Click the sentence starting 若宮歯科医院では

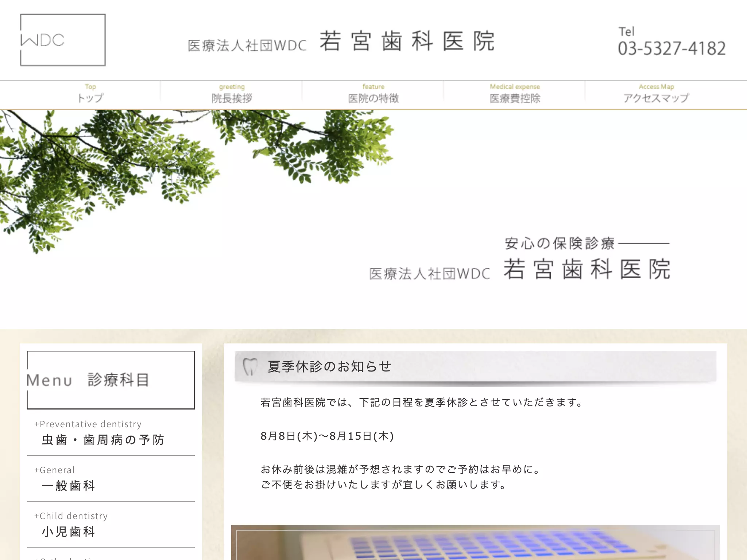click(423, 402)
